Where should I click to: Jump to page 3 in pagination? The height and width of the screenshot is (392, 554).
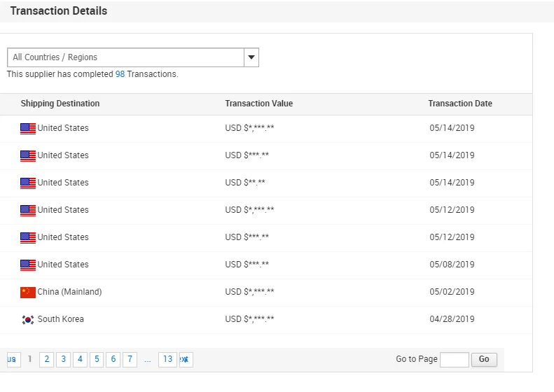(x=63, y=359)
